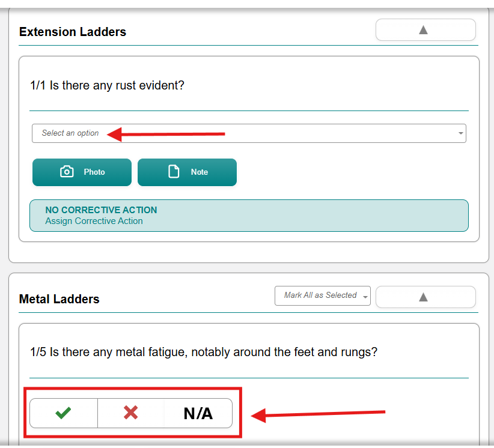Image resolution: width=494 pixels, height=448 pixels.
Task: Open the 'Mark All as Selected' dropdown
Action: coord(323,295)
